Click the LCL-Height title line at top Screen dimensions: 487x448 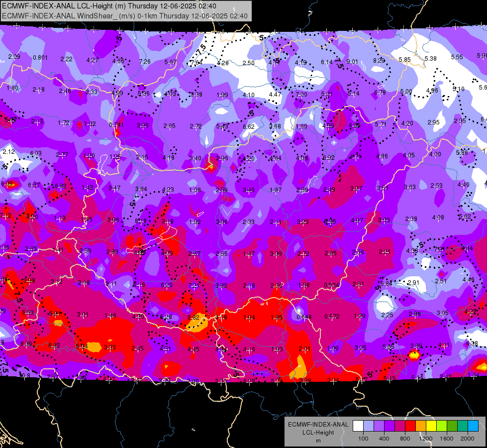pos(109,6)
